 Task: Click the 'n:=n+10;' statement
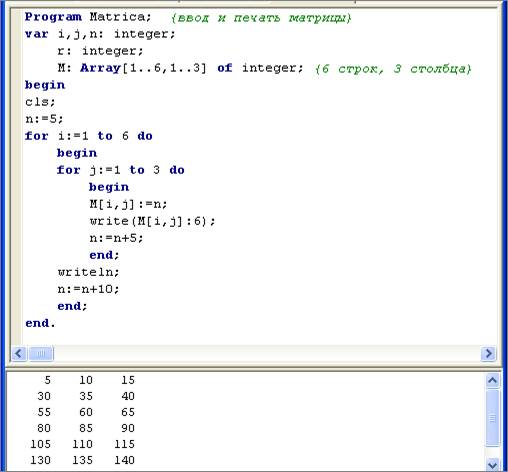(x=88, y=289)
